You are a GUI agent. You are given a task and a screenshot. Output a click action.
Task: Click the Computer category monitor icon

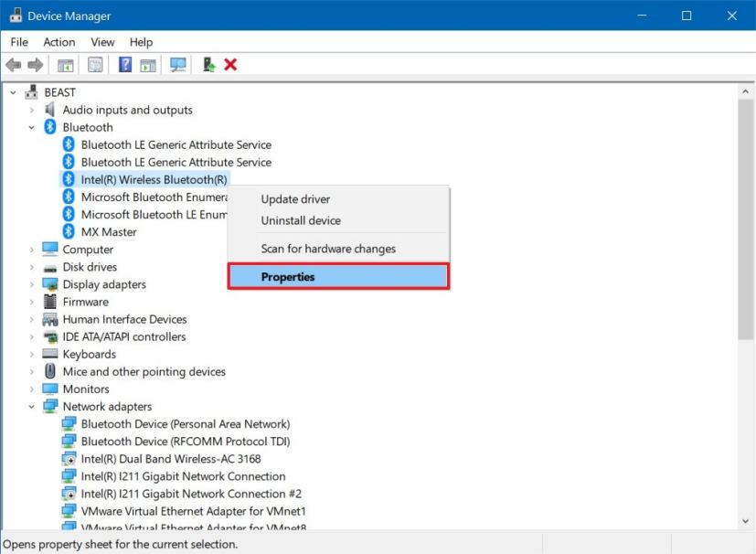(50, 249)
